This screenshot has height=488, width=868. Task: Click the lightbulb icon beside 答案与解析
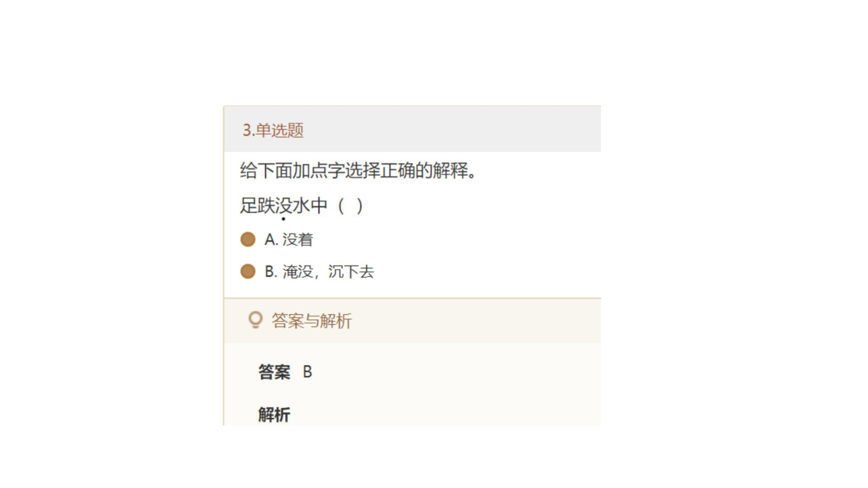[x=255, y=320]
